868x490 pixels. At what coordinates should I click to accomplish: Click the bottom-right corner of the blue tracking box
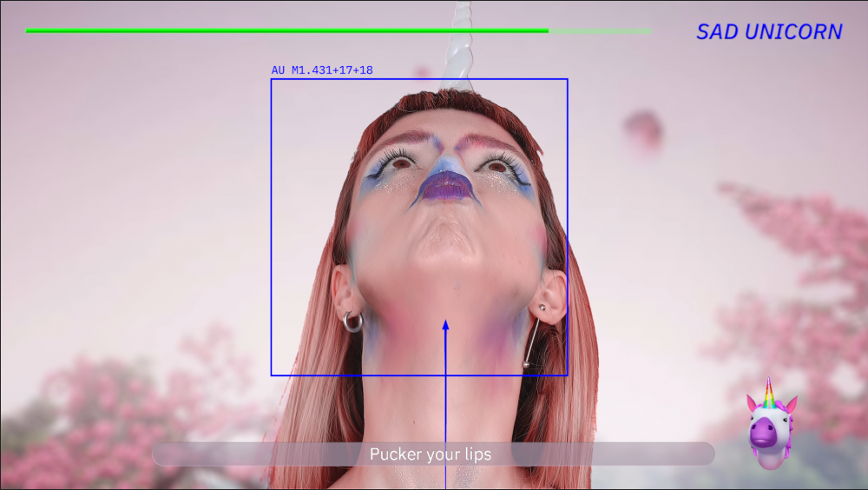567,374
